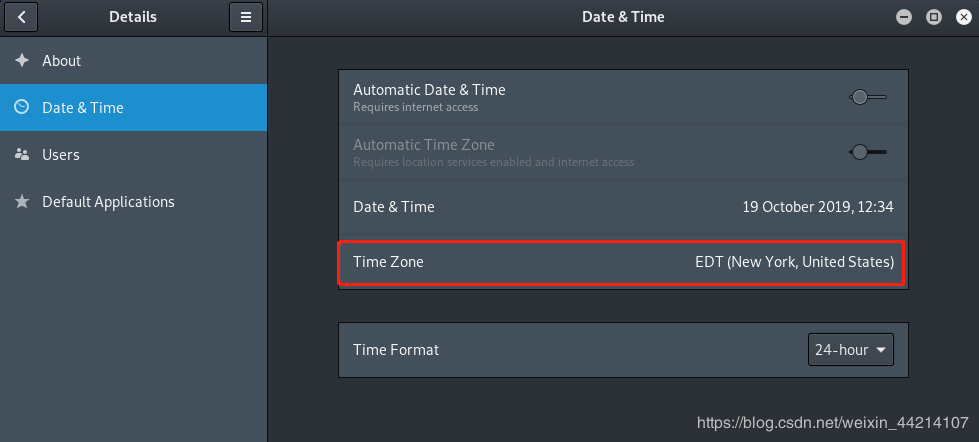Open the hamburger menu in the Details header
Viewport: 979px width, 442px height.
pyautogui.click(x=245, y=17)
